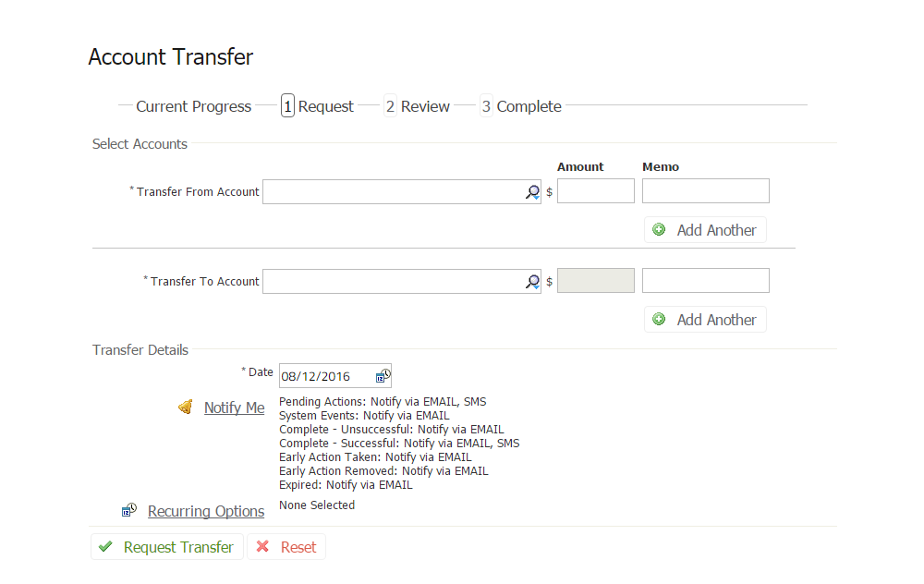This screenshot has width=924, height=584.
Task: Open the Recurring Options link
Action: pos(206,511)
